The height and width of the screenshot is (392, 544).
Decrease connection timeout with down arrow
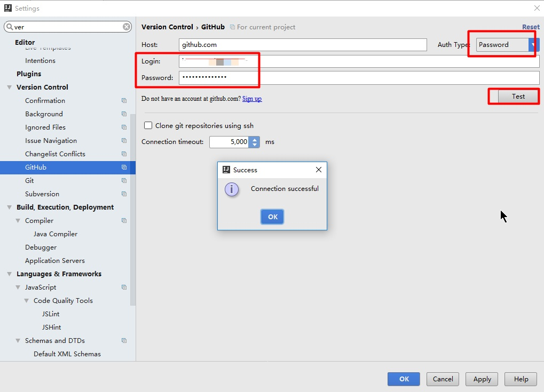click(255, 145)
